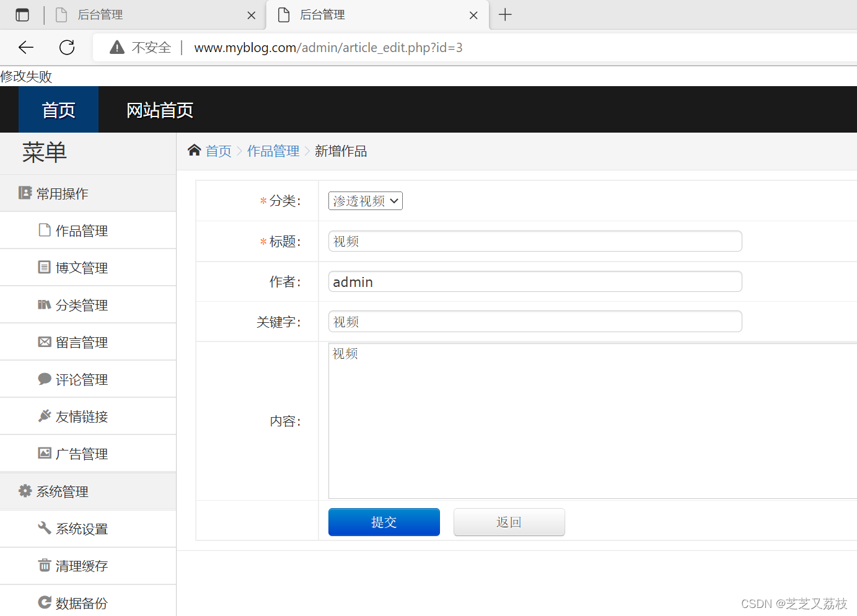Reload the page with refresh icon
Screen dimensions: 857x616
67,47
